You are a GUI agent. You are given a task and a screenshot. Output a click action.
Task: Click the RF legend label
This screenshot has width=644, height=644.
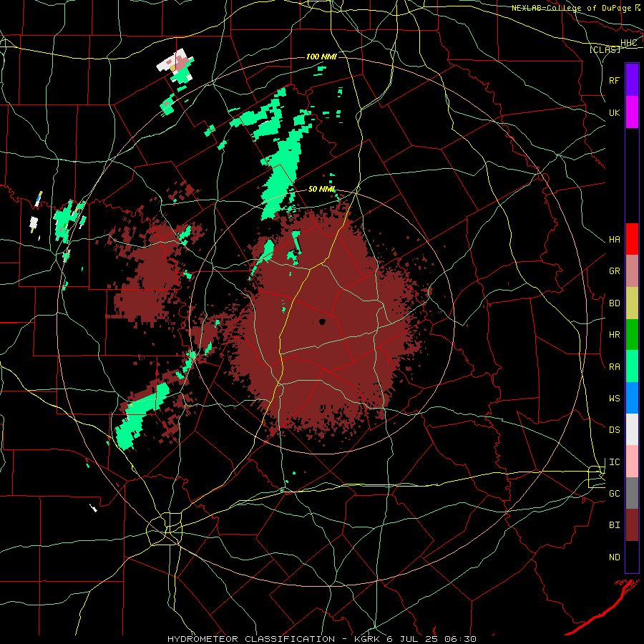614,80
